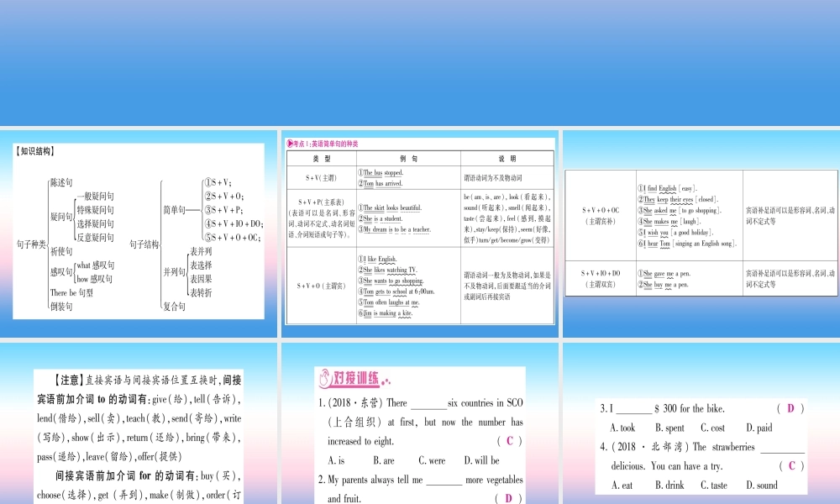Click the 对接训练 heading icon
The width and height of the screenshot is (840, 504).
point(324,379)
